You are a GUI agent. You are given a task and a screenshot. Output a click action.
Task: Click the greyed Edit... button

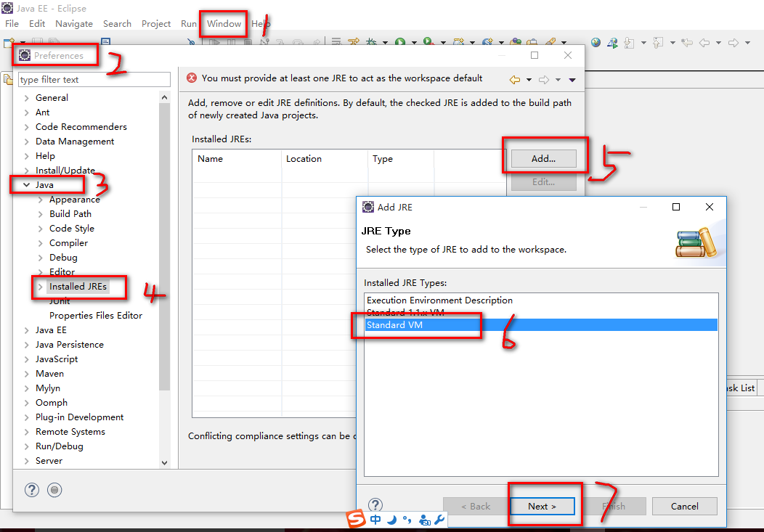[543, 181]
